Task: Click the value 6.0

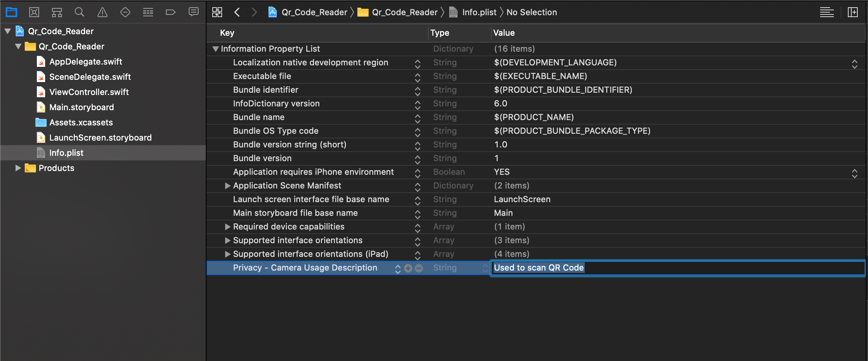Action: (500, 103)
